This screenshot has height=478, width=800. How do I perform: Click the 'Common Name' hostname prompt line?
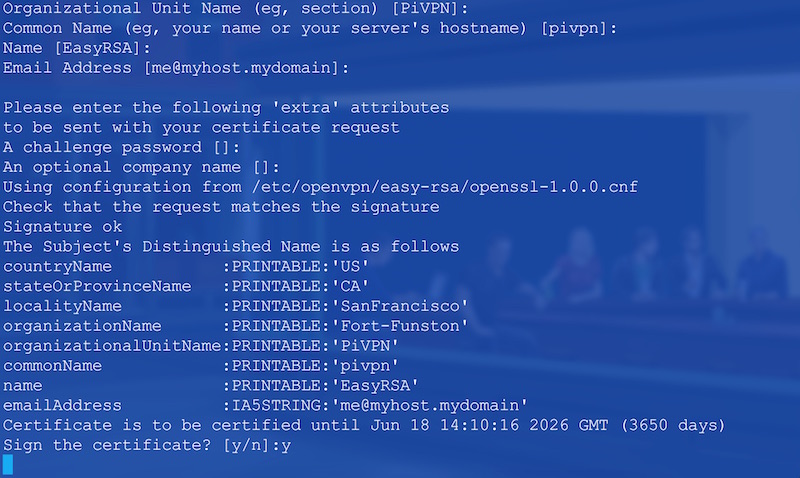pyautogui.click(x=310, y=28)
